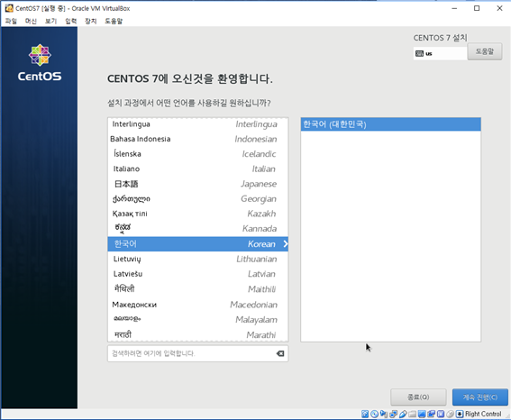Select the Marathi language row
Viewport: 511px width, 420px height.
tap(197, 334)
